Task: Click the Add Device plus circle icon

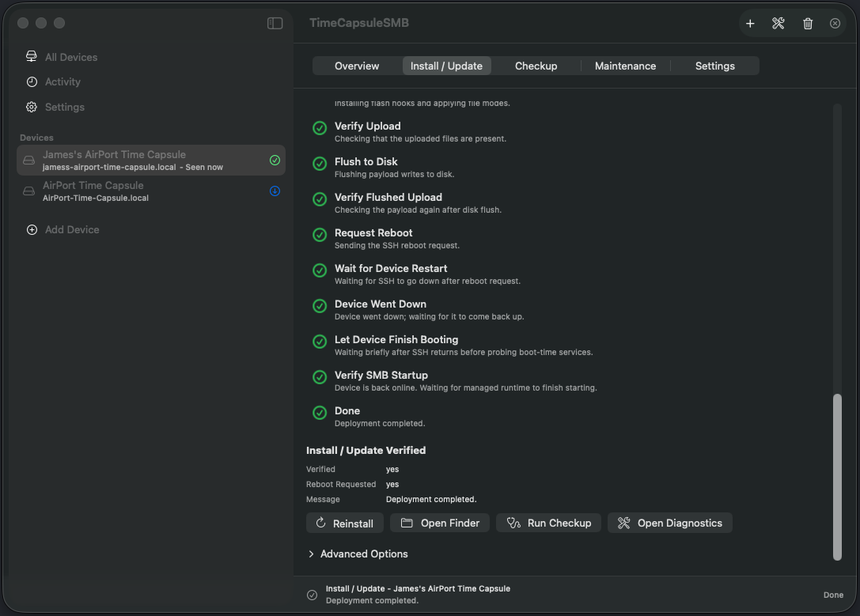Action: 32,229
